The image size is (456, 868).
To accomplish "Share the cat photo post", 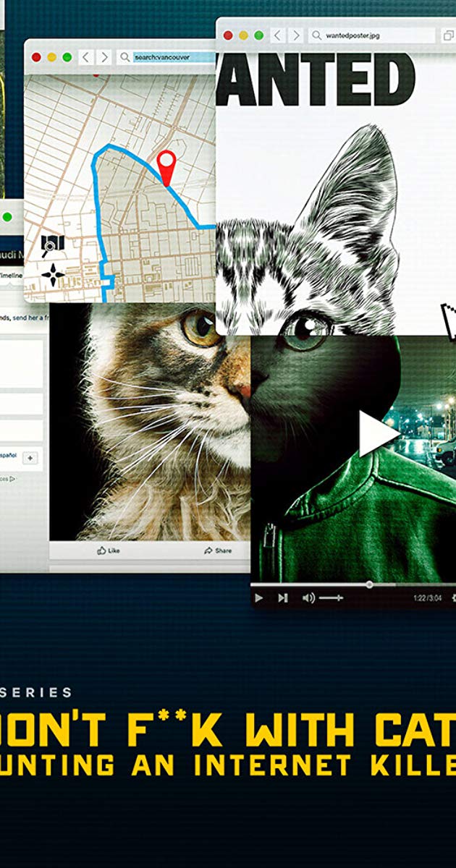I will 218,550.
